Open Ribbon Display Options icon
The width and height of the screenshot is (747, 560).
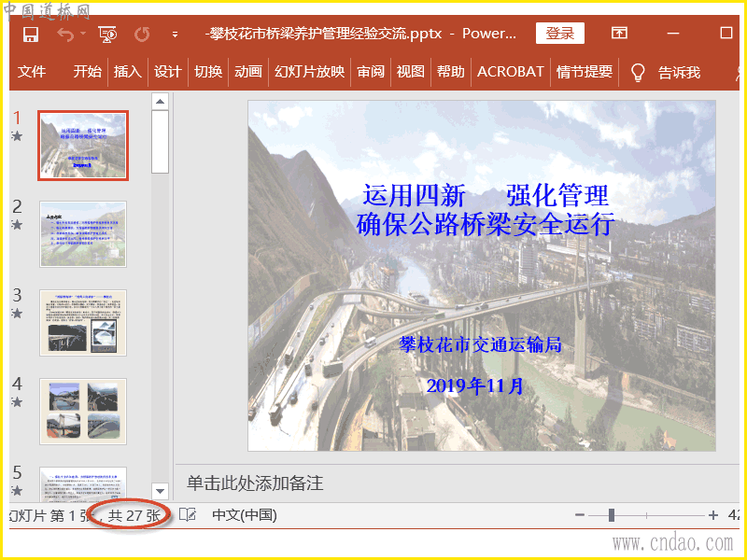click(x=619, y=33)
